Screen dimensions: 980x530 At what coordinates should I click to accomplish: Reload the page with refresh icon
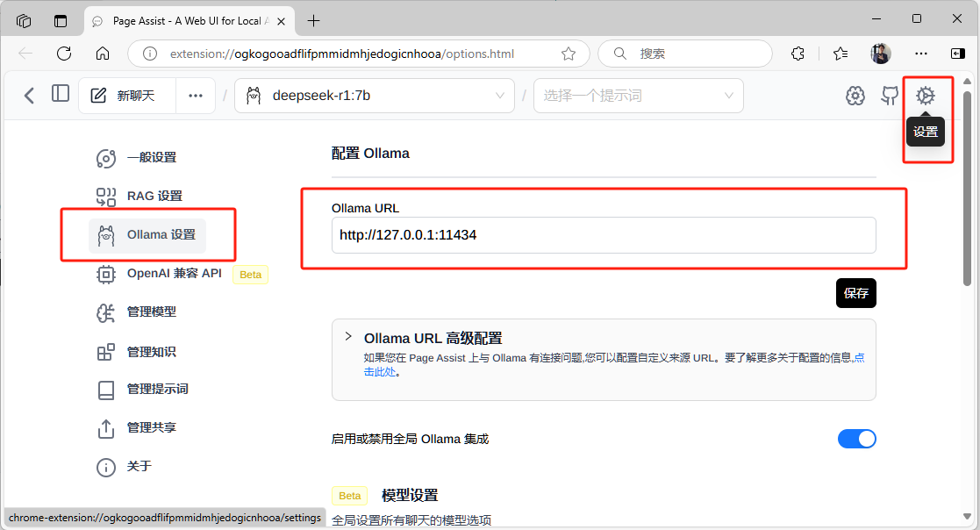[x=64, y=54]
